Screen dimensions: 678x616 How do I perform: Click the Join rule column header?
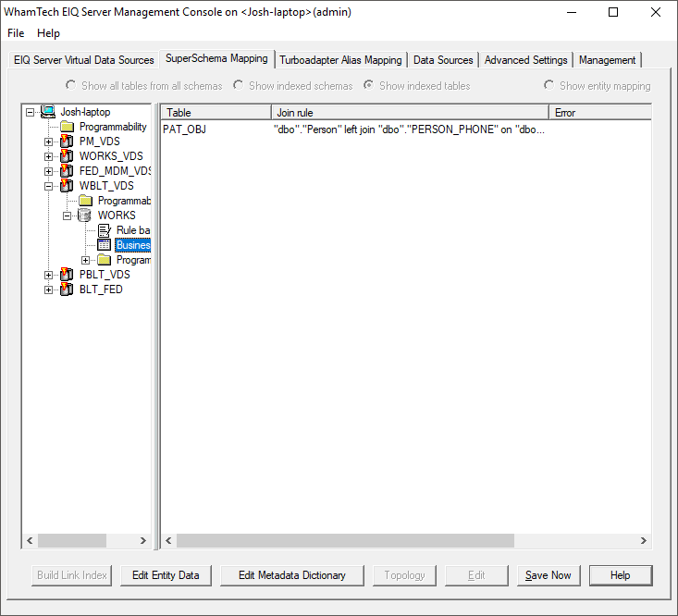click(x=410, y=113)
